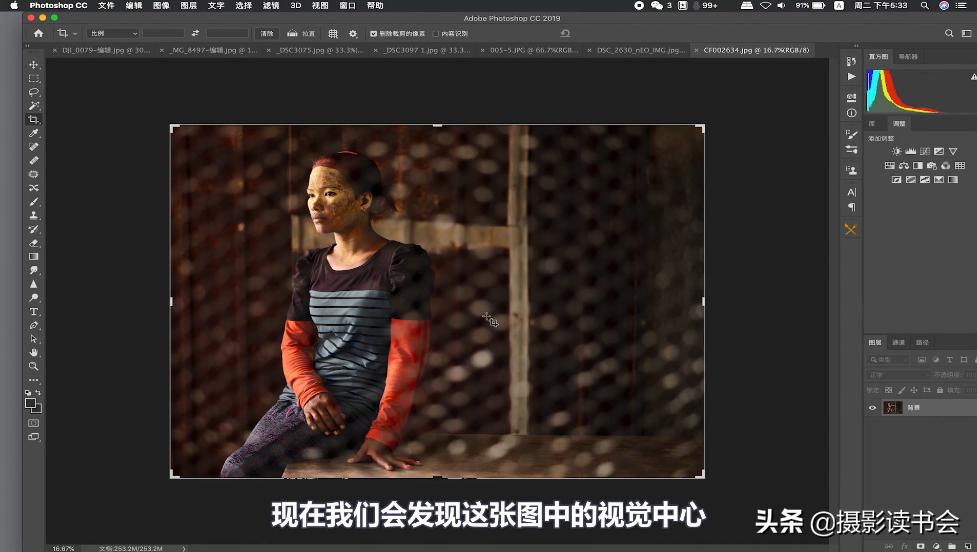Select the Path Selection tool

click(34, 339)
